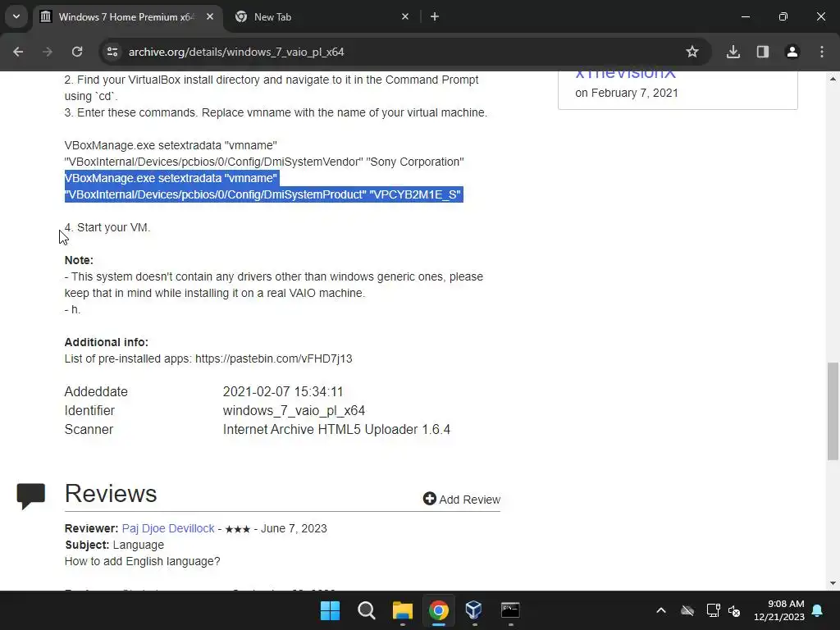Click the Reviews speech bubble icon
The height and width of the screenshot is (630, 840).
(31, 496)
